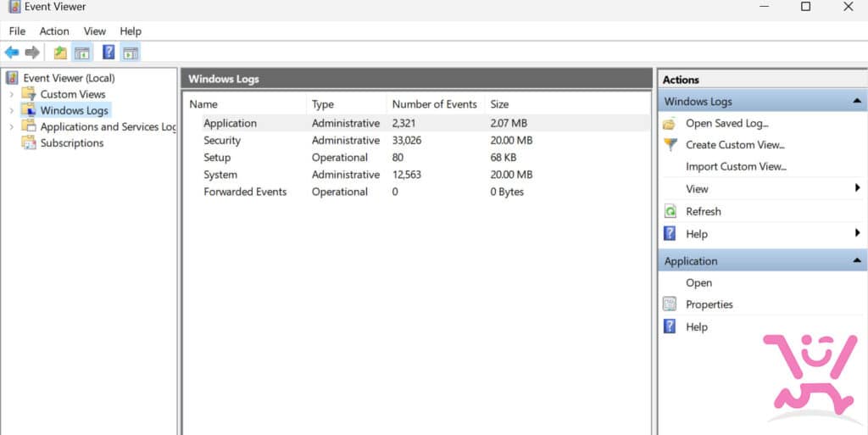Click the Properties icon in Actions pane

coord(670,304)
